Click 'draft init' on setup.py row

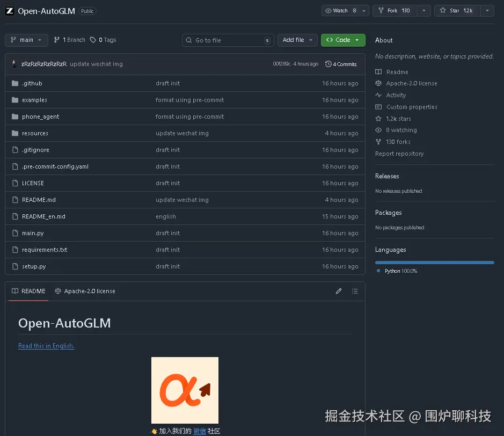[x=168, y=266]
